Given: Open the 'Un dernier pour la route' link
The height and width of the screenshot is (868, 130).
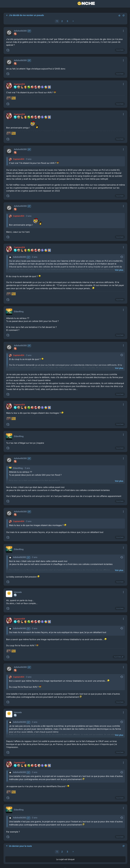Looking at the screenshot, I should coord(20,846).
